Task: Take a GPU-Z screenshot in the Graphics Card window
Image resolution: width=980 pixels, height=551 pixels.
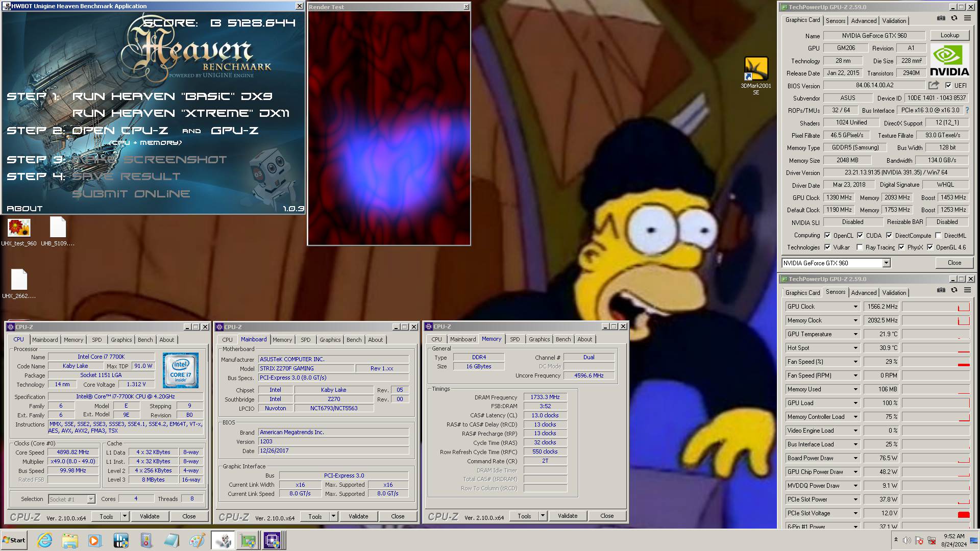Action: tap(941, 18)
